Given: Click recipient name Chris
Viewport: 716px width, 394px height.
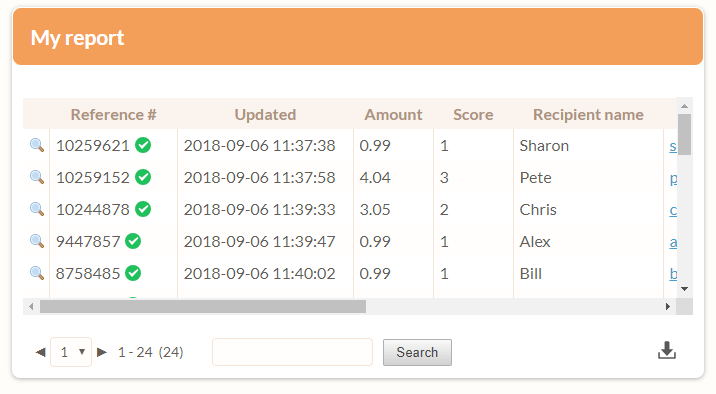Looking at the screenshot, I should point(538,210).
